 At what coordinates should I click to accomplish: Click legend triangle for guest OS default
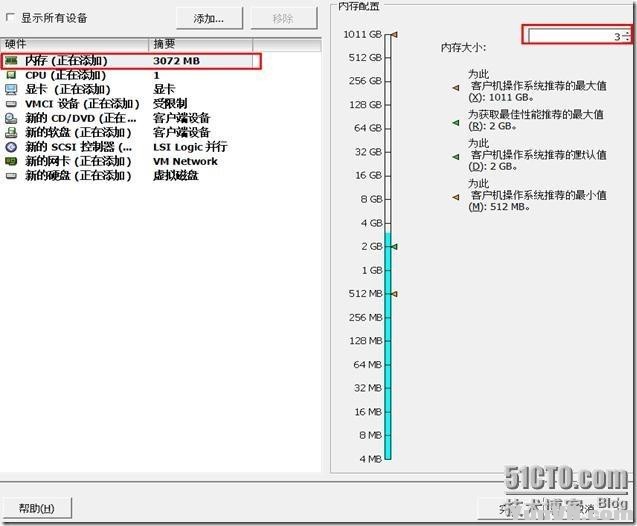tap(456, 157)
